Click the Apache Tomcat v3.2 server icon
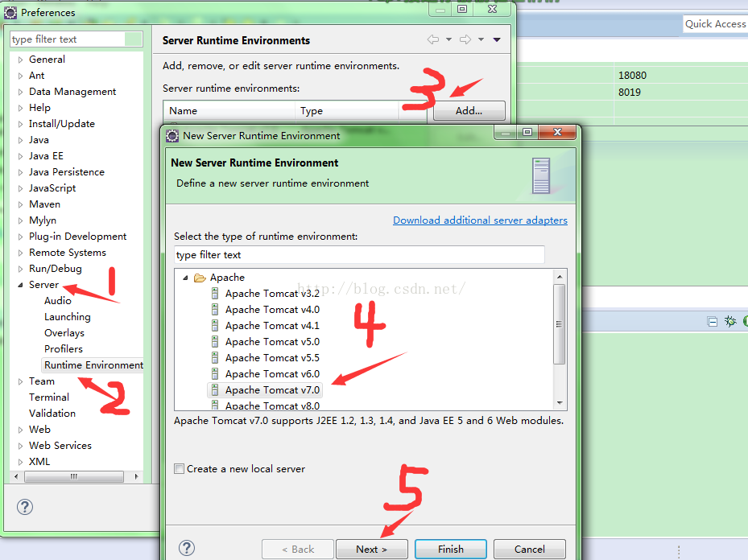 (215, 293)
